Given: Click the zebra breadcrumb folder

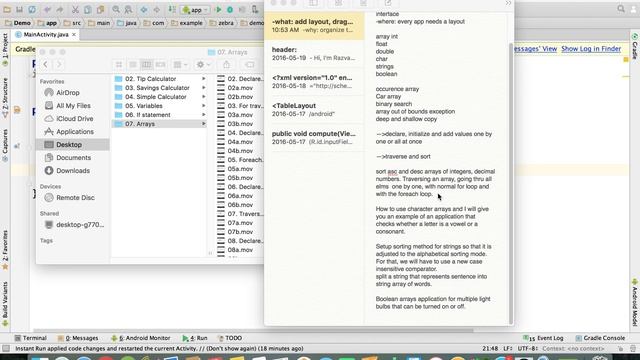Looking at the screenshot, I should coord(222,23).
